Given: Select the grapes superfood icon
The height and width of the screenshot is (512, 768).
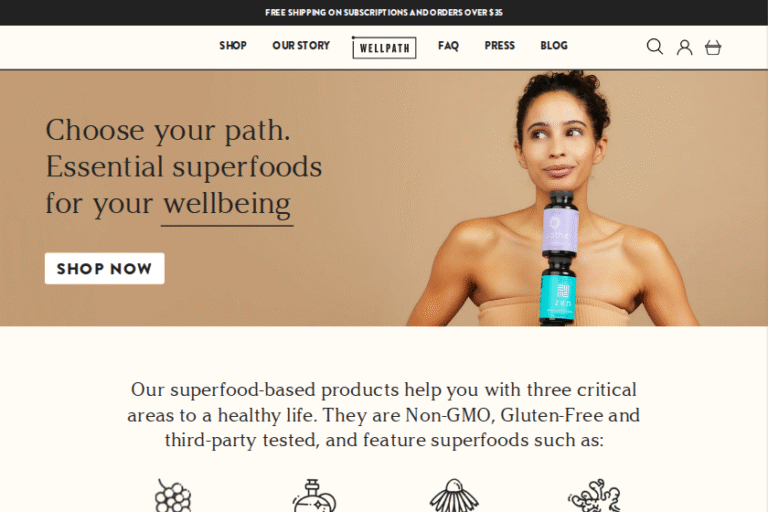Looking at the screenshot, I should tap(173, 495).
